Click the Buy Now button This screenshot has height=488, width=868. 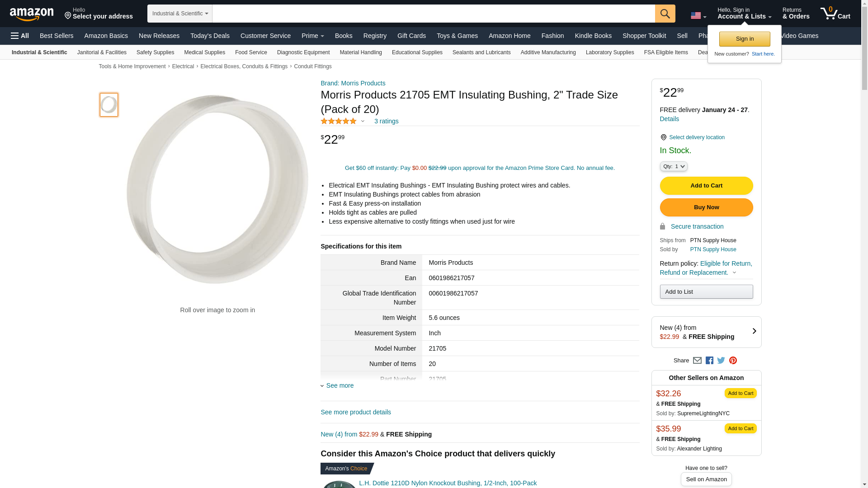pyautogui.click(x=706, y=207)
